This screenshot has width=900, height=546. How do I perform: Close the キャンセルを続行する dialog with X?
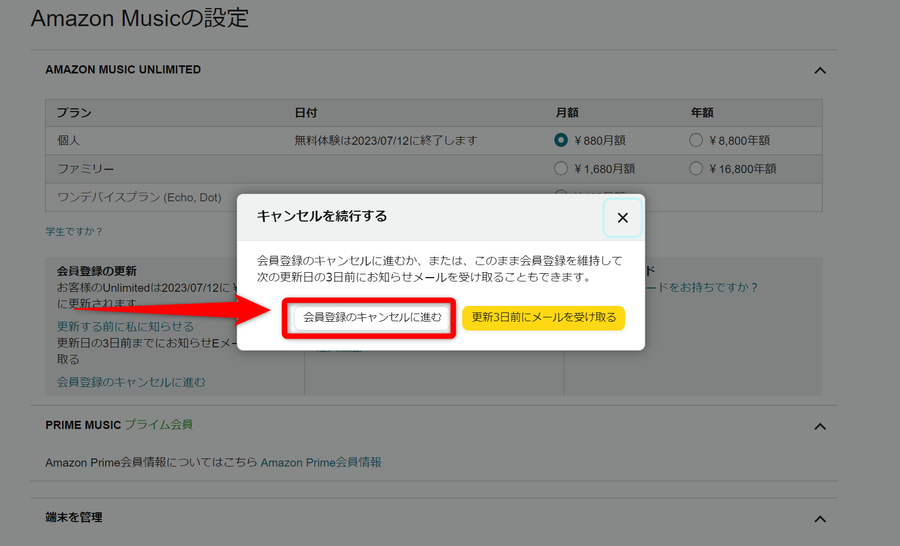622,218
